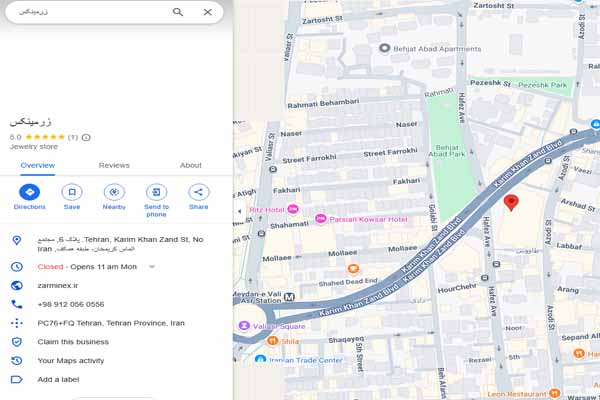Screen dimensions: 600x400
Task: Click the Ritz Hotel marker on map
Action: tap(292, 210)
